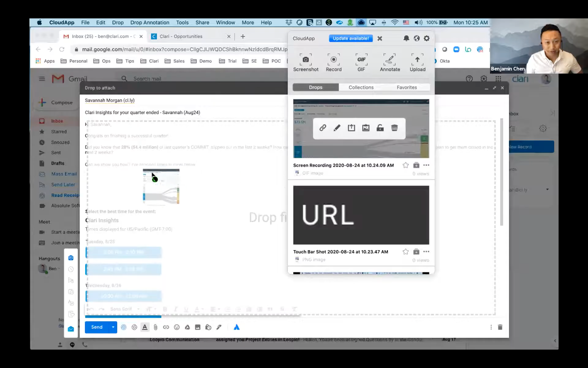Add Touch Bar Shot drop to a collection
588x368 pixels.
point(416,252)
